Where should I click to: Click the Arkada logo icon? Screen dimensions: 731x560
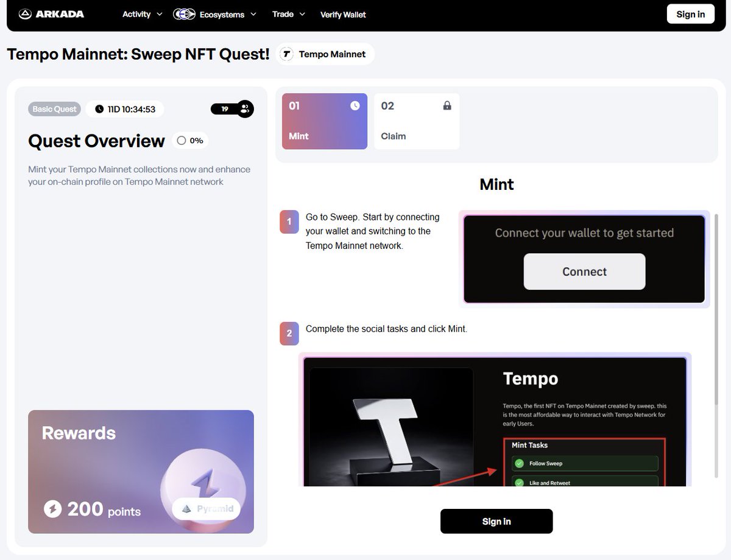[25, 14]
